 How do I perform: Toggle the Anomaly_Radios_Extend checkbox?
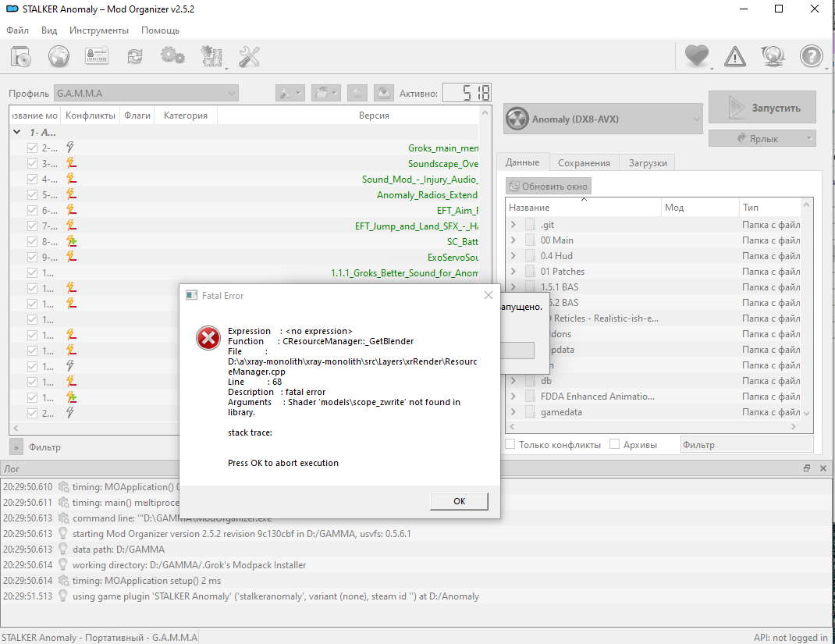33,195
